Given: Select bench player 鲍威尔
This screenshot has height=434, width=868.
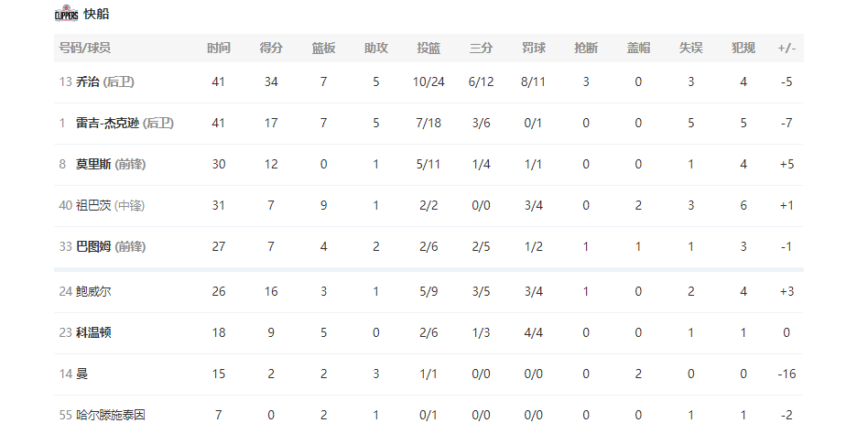Looking at the screenshot, I should 93,291.
